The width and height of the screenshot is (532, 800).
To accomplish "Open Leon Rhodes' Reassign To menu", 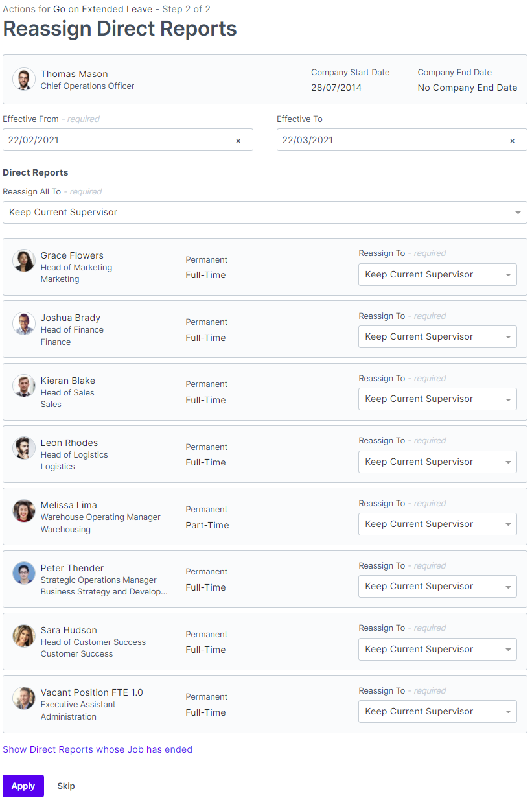I will click(x=437, y=462).
